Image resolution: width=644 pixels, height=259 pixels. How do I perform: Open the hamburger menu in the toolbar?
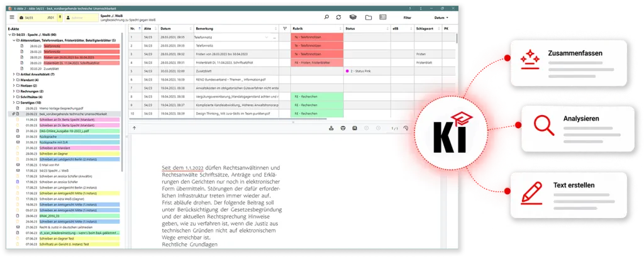(x=12, y=17)
